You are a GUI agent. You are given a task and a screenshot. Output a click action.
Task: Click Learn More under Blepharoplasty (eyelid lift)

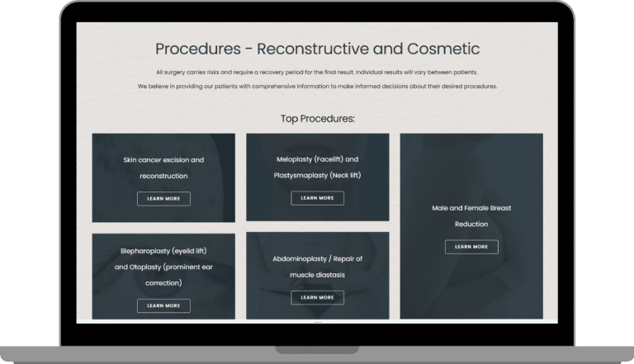click(x=163, y=305)
